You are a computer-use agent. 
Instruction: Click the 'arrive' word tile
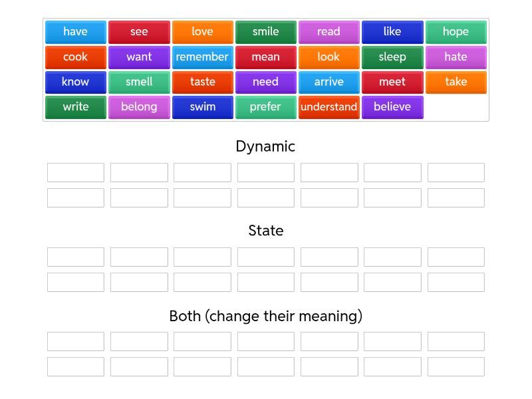coord(329,82)
